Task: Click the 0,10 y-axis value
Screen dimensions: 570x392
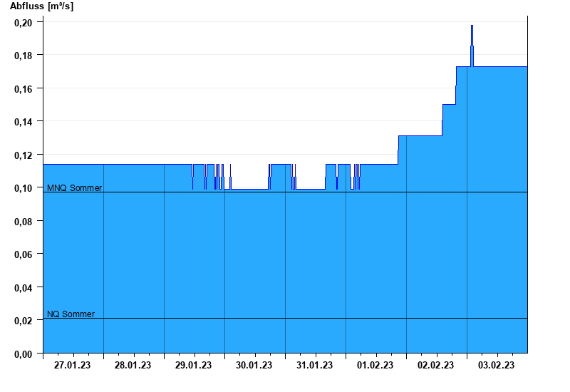Action: coord(24,188)
